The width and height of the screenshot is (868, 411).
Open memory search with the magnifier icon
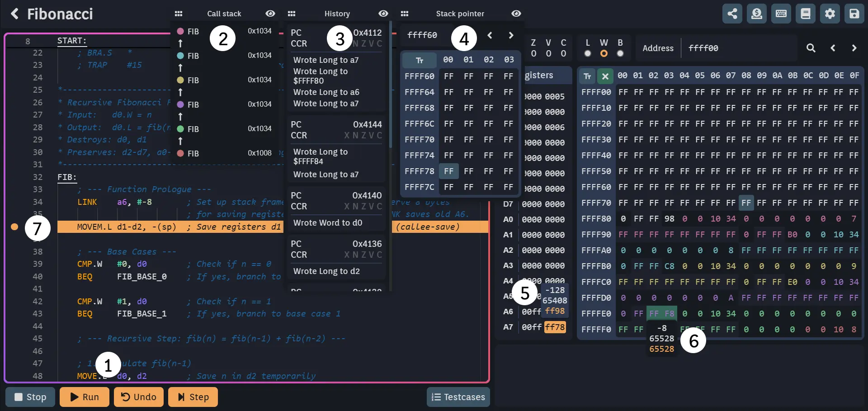pos(811,48)
